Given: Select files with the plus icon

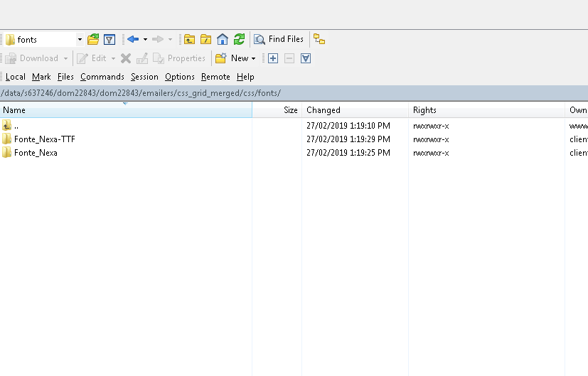Looking at the screenshot, I should pos(273,58).
